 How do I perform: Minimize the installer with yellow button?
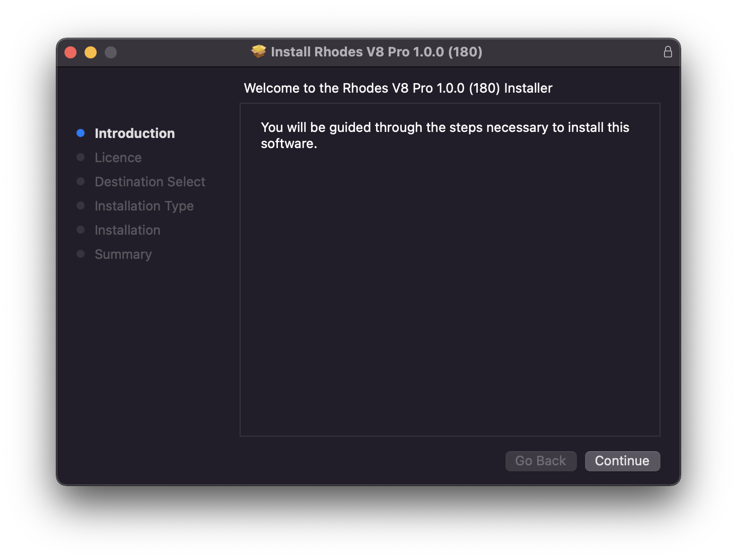point(91,52)
